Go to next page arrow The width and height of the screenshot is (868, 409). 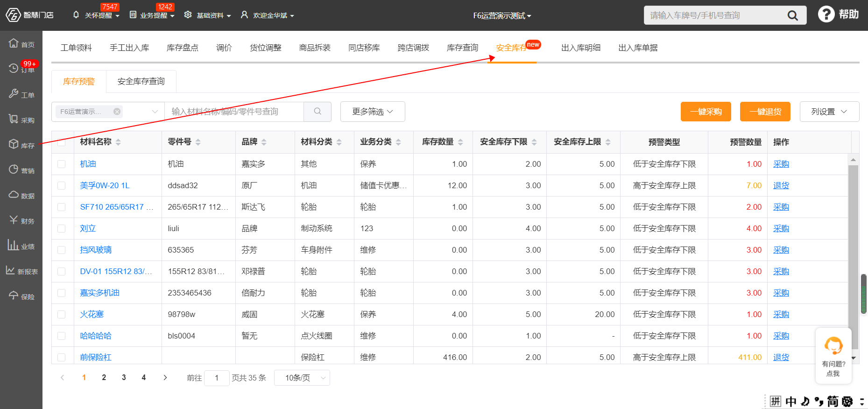pos(165,378)
